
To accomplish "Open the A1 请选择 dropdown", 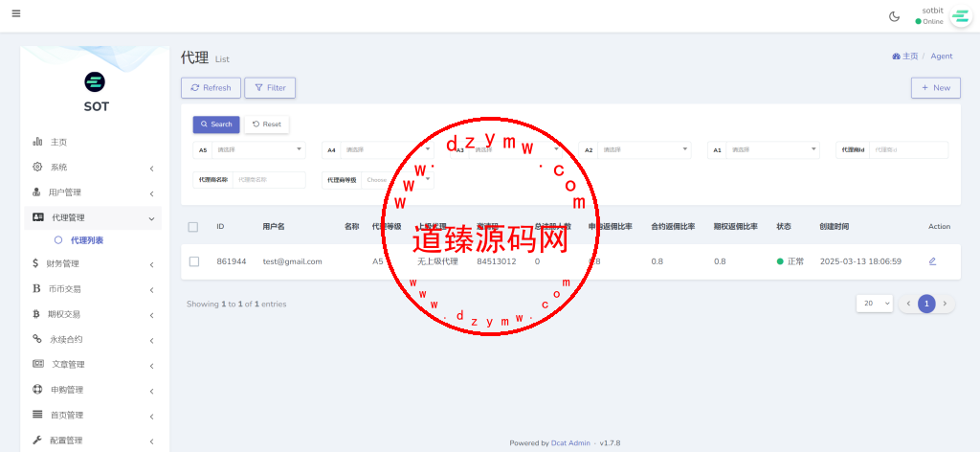I will [773, 150].
